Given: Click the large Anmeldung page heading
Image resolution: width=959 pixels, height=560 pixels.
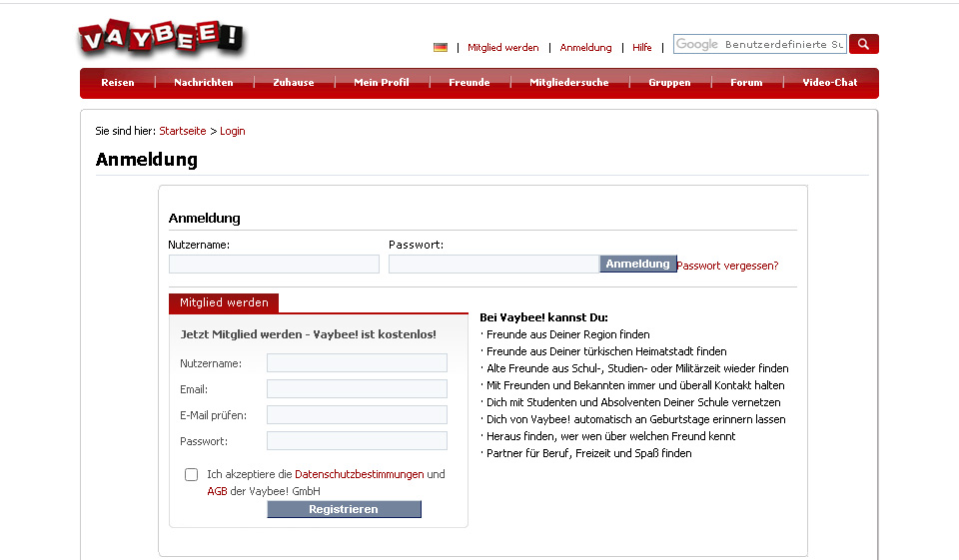Looking at the screenshot, I should click(x=147, y=160).
